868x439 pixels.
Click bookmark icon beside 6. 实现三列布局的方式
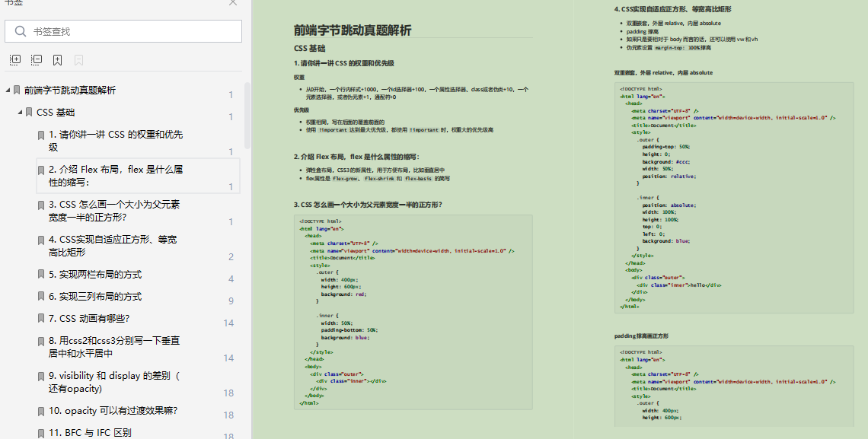(x=41, y=297)
